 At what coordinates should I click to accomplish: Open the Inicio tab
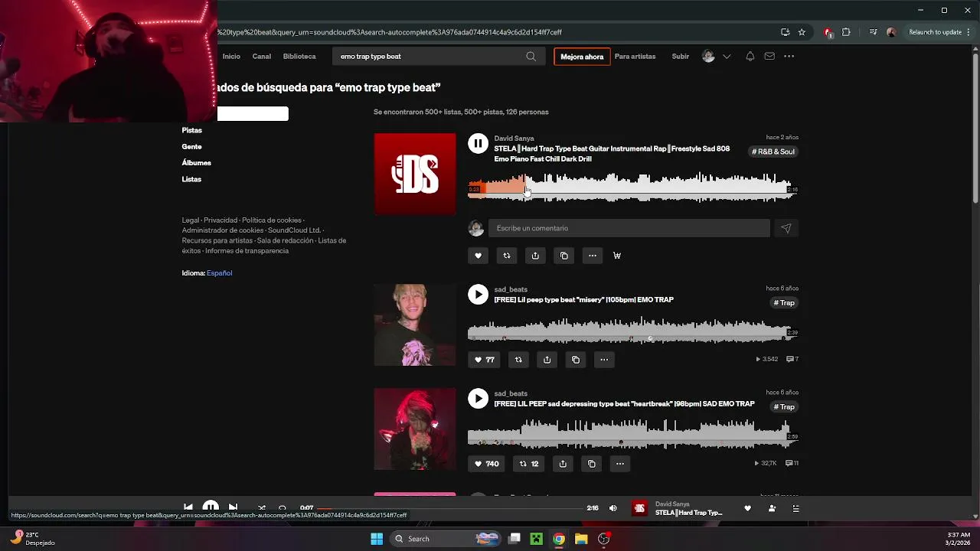point(231,57)
